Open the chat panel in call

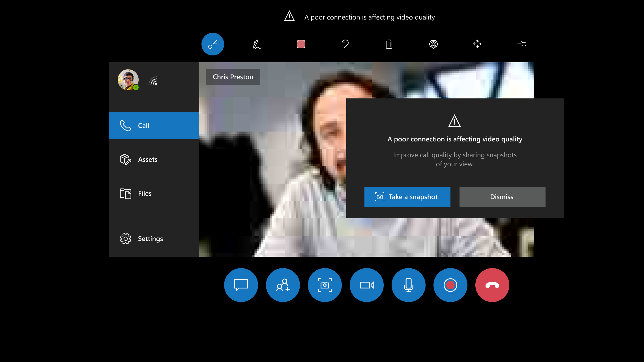pyautogui.click(x=241, y=285)
